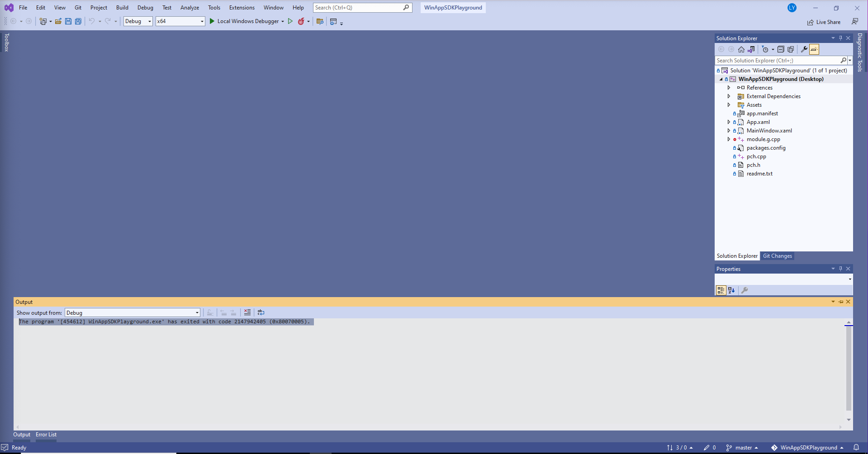This screenshot has height=454, width=868.
Task: Toggle Word Wrap in Output window
Action: (261, 312)
